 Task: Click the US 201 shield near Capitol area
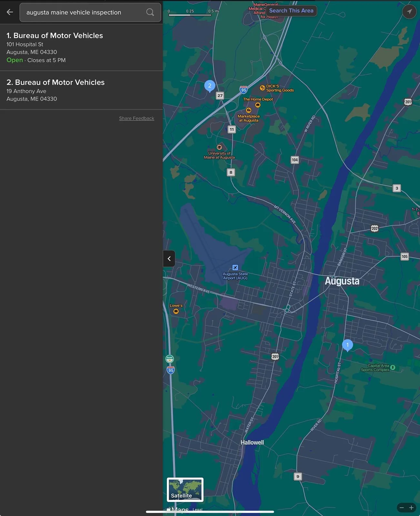275,356
